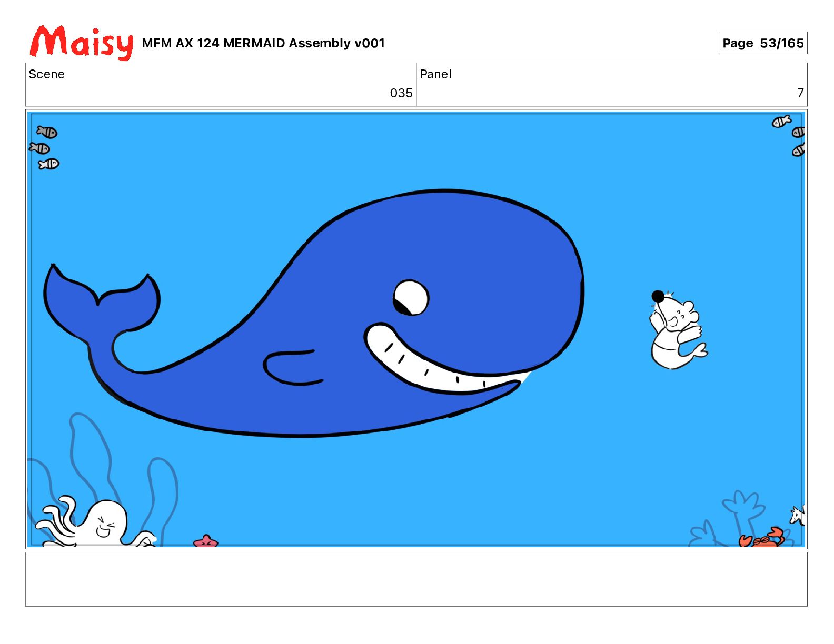Click the orange crab near the coral

point(763,538)
